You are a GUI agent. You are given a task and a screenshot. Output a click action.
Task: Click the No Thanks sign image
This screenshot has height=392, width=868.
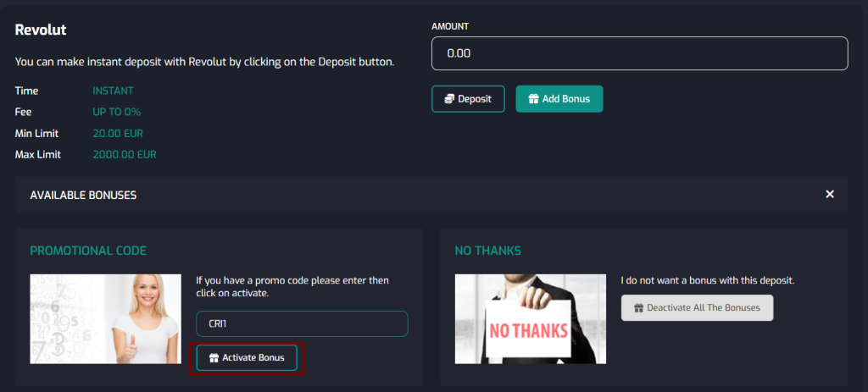tap(531, 318)
